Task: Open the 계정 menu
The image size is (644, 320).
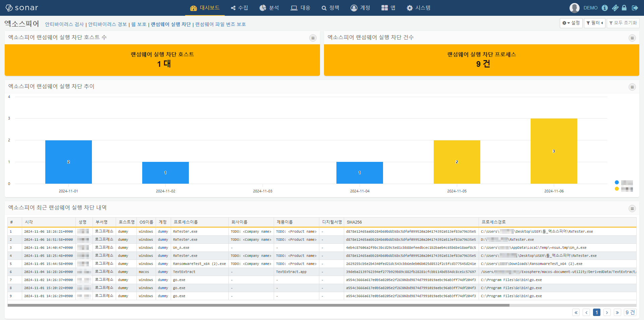Action: tap(360, 8)
